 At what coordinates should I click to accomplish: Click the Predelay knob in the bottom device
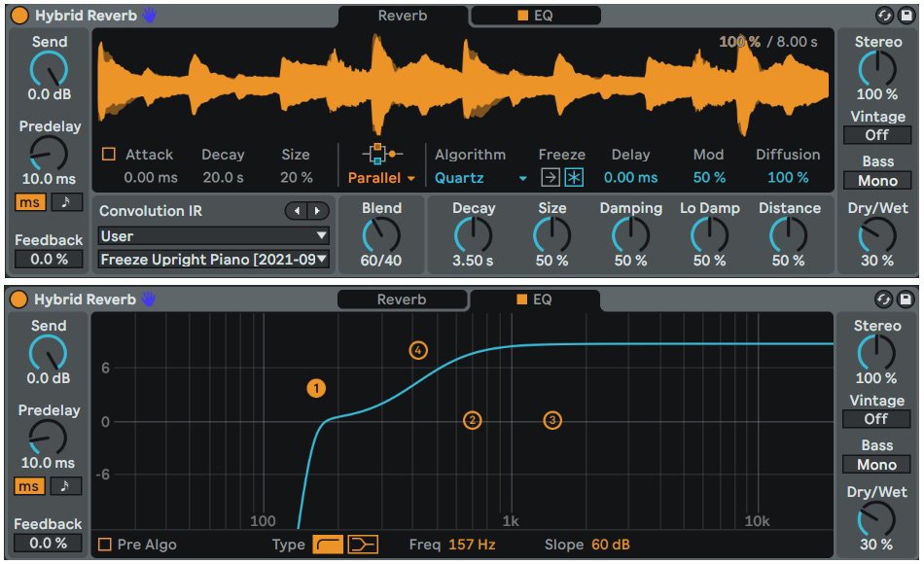(49, 438)
